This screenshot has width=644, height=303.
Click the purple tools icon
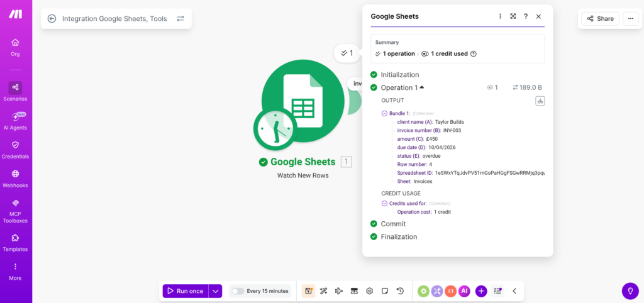tap(437, 291)
